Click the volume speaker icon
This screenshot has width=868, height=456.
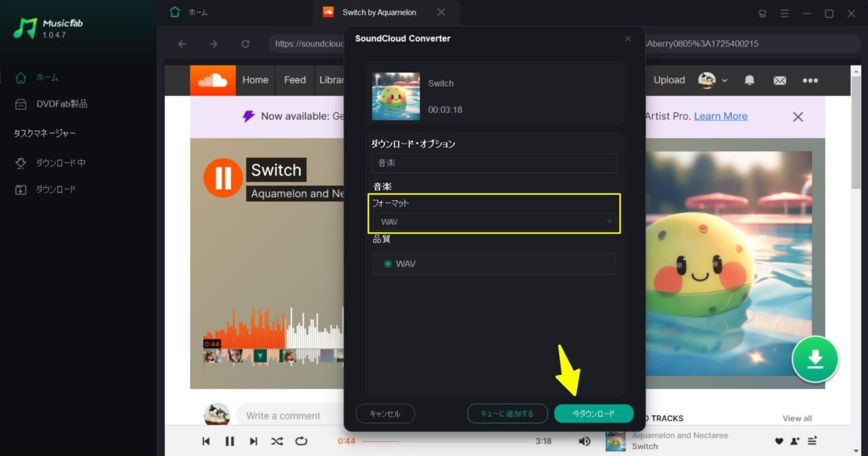pos(585,441)
